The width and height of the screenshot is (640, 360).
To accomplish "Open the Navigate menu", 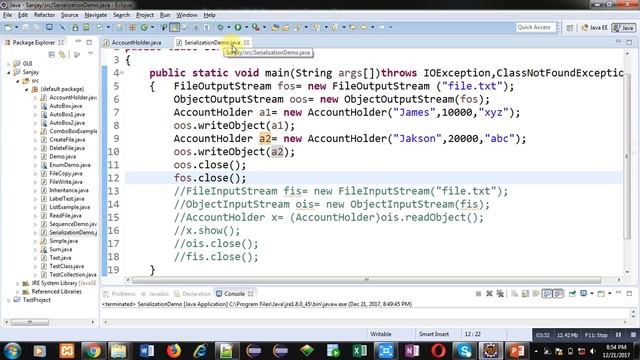I will coord(96,15).
